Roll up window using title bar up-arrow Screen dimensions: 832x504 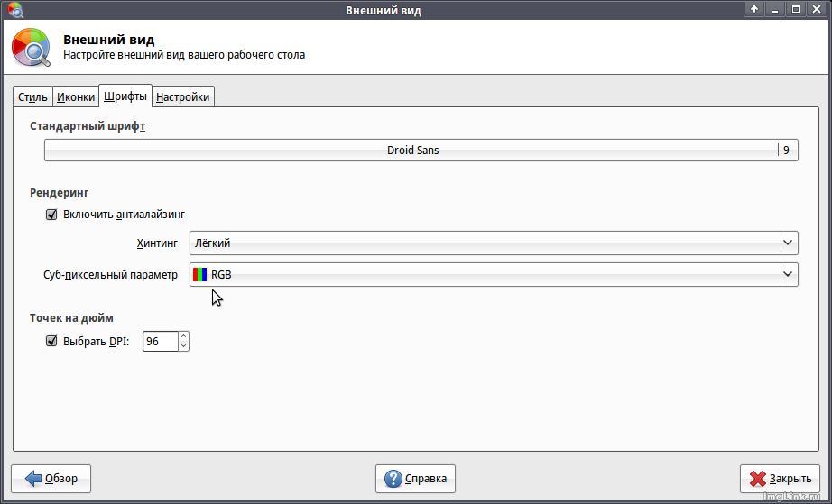[x=755, y=10]
